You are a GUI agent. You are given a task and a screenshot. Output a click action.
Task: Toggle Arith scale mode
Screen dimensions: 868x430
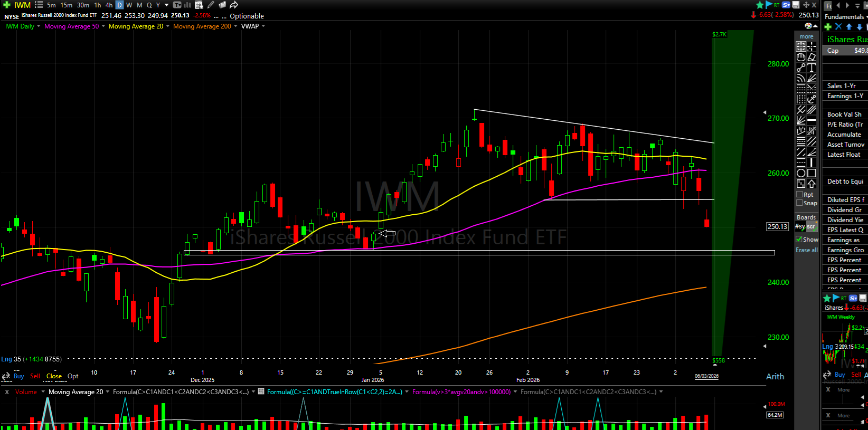click(x=775, y=376)
